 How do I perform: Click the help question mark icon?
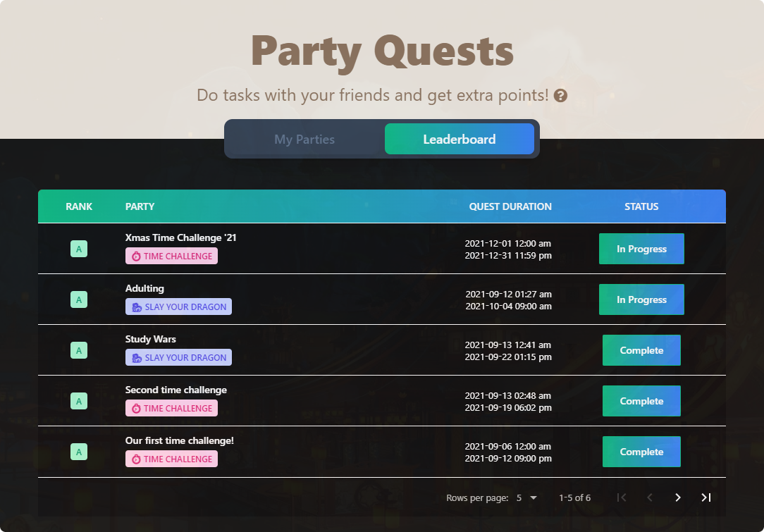coord(560,96)
